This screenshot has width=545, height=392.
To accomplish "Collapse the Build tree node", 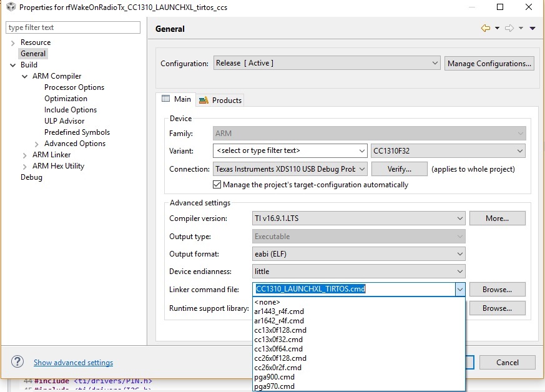I will (x=13, y=65).
